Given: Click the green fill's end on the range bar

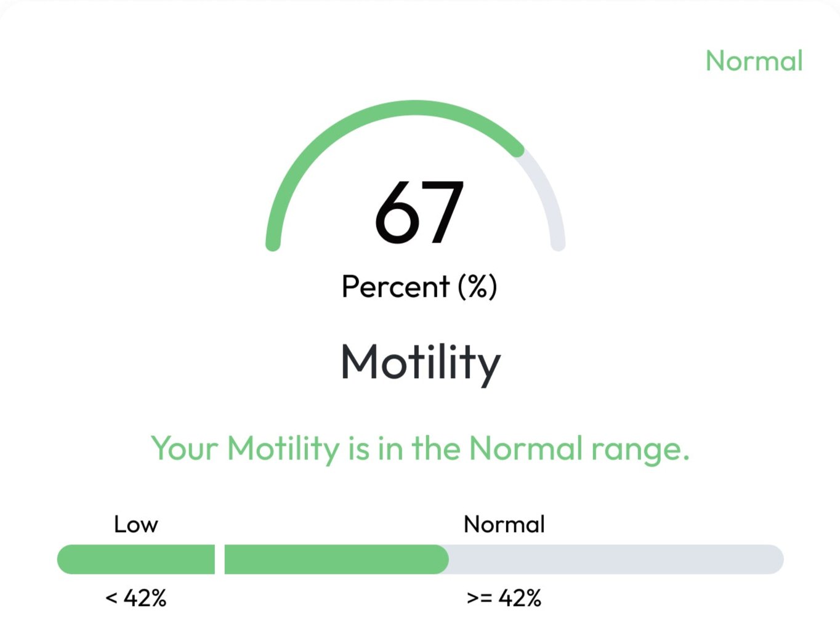Looking at the screenshot, I should [443, 559].
